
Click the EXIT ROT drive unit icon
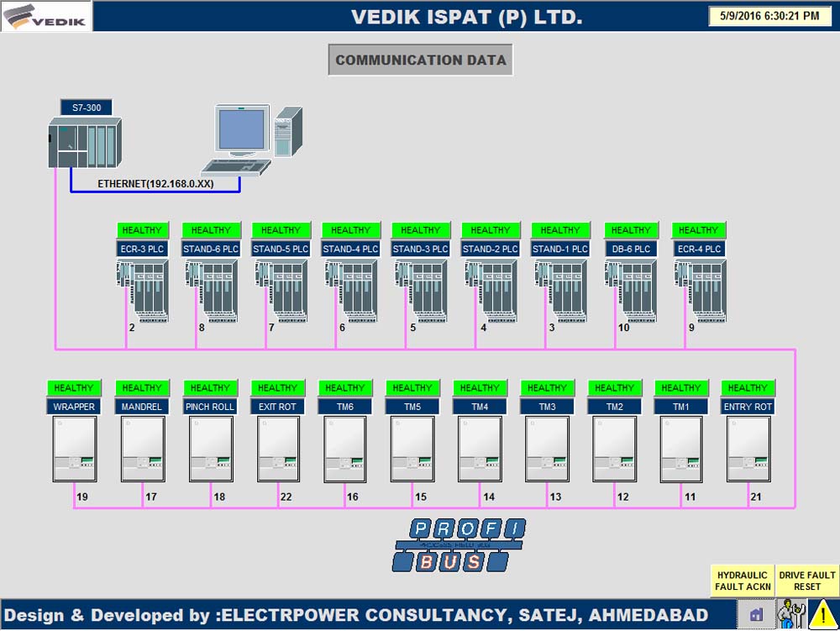pos(278,450)
